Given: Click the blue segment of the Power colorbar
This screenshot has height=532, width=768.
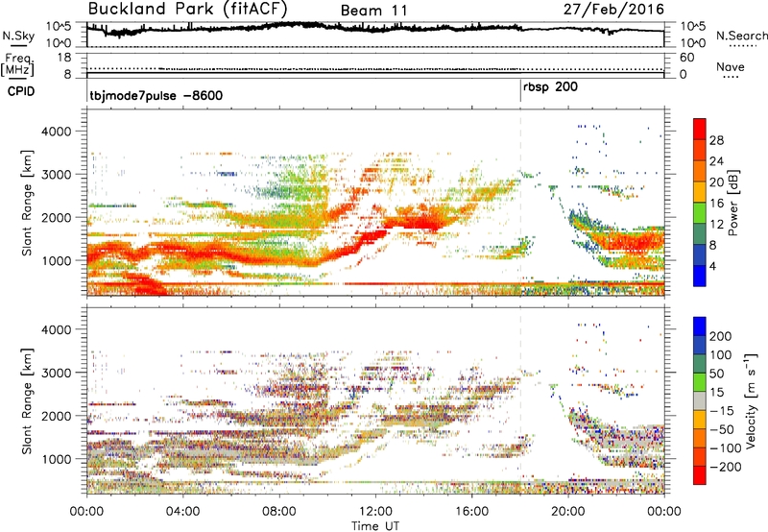Looking at the screenshot, I should pyautogui.click(x=700, y=277).
